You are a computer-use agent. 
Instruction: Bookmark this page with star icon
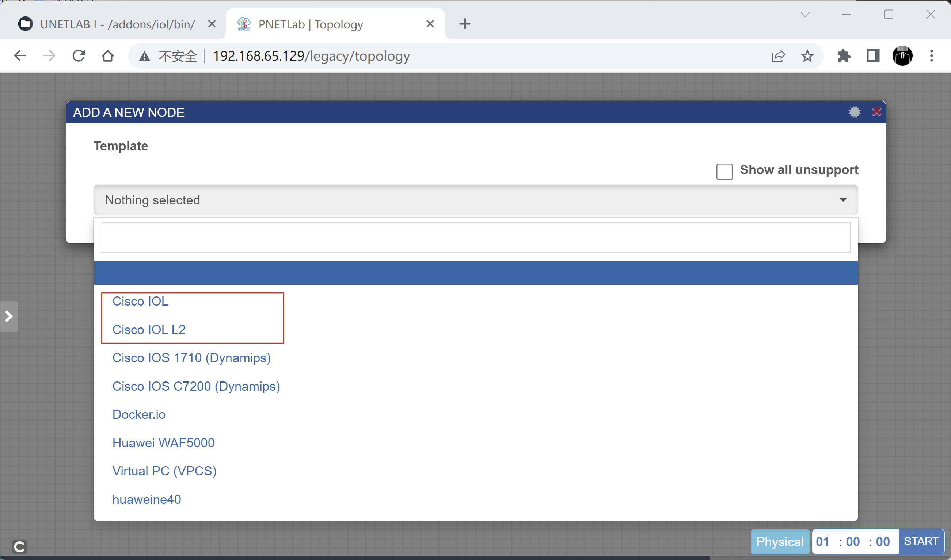click(807, 56)
